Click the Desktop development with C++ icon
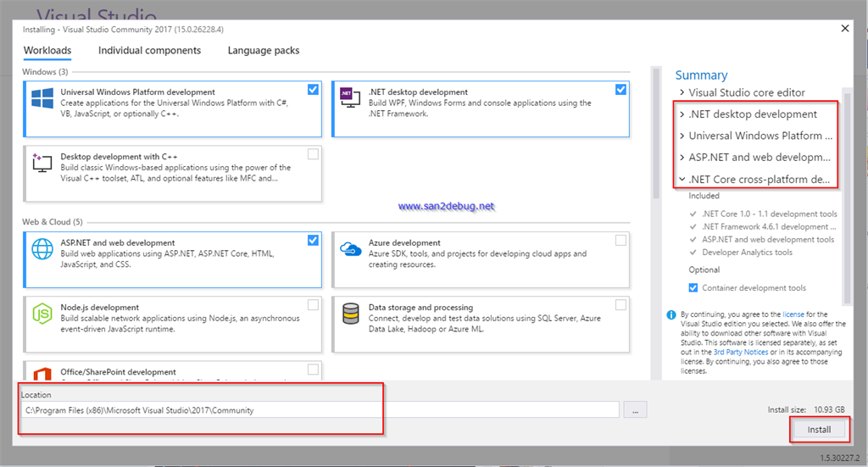 [42, 164]
